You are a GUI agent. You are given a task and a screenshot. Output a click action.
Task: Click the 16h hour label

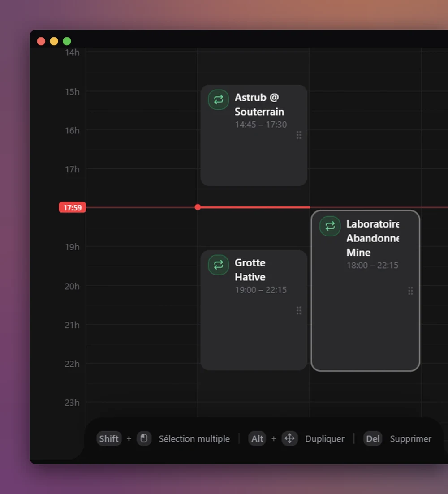tap(72, 130)
